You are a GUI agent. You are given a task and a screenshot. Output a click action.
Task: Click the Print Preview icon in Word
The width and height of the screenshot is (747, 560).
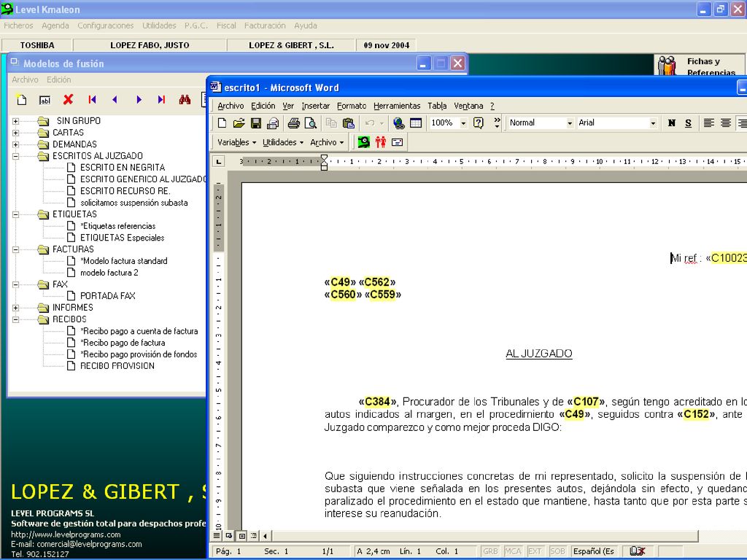[x=311, y=122]
